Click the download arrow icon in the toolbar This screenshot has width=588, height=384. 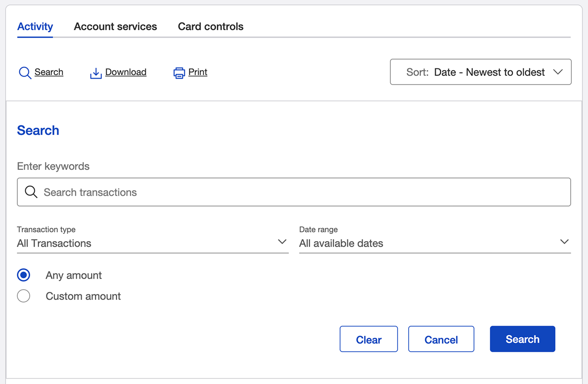(96, 73)
